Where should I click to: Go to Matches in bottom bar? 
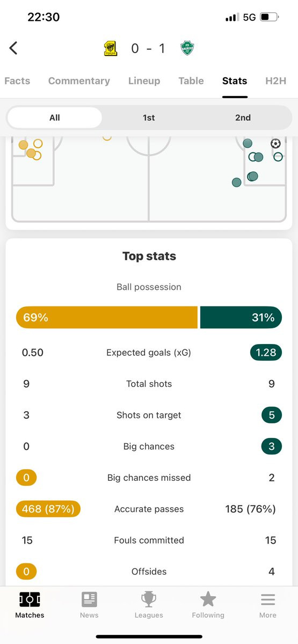[x=30, y=605]
